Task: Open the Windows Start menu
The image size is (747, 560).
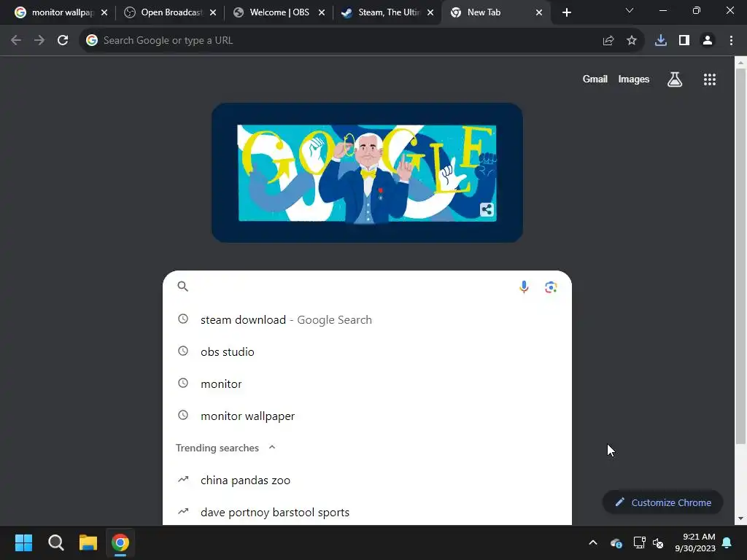Action: click(x=23, y=542)
